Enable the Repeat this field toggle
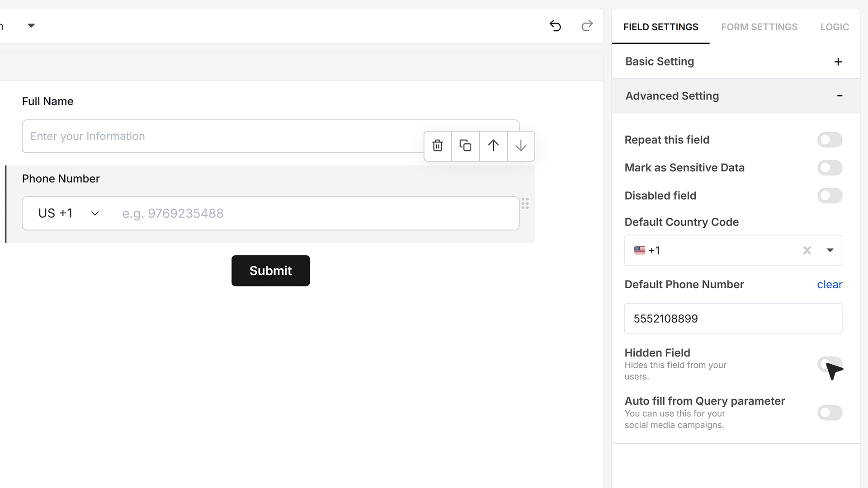The image size is (868, 488). pyautogui.click(x=830, y=140)
